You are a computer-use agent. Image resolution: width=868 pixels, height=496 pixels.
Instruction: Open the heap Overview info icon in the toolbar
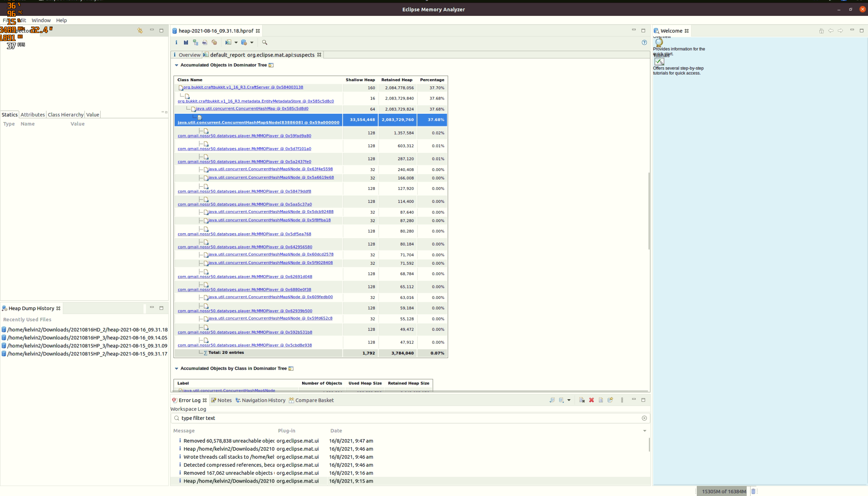[176, 42]
